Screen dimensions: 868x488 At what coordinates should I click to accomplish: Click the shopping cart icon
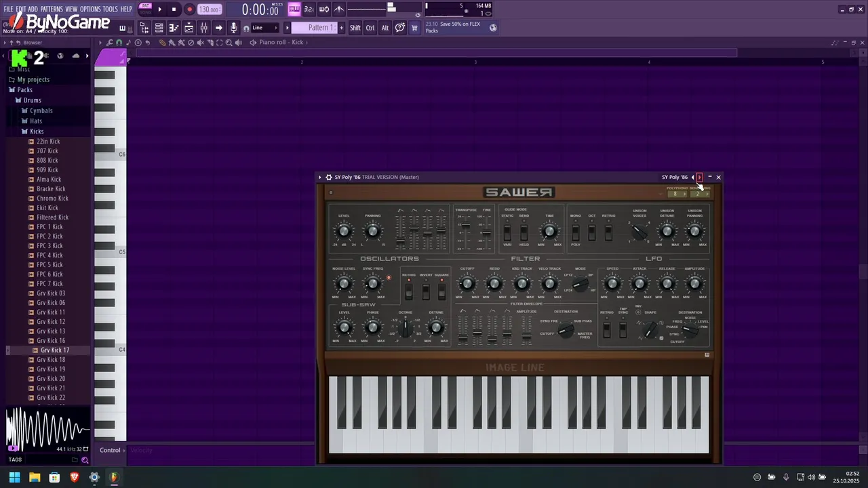click(414, 28)
